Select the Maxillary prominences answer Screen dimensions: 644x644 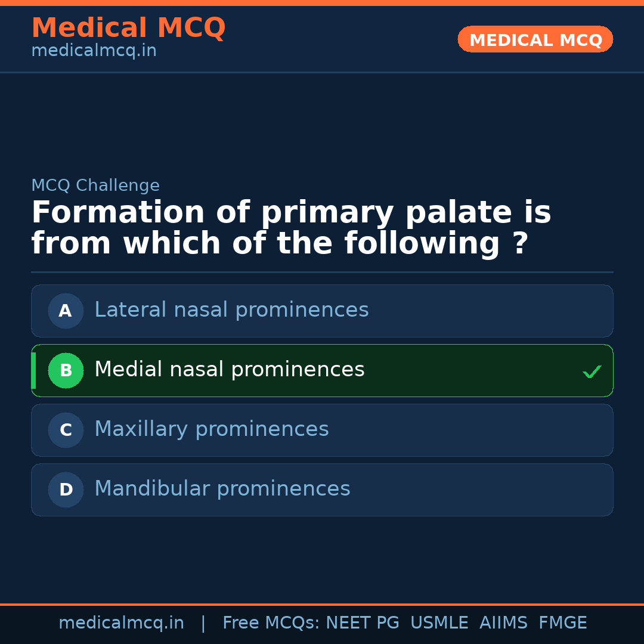point(212,429)
